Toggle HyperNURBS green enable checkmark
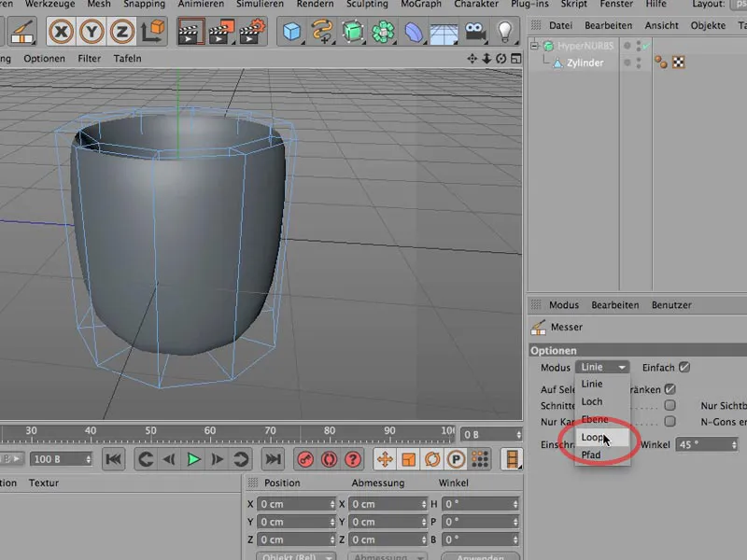The height and width of the screenshot is (560, 747). coord(646,46)
